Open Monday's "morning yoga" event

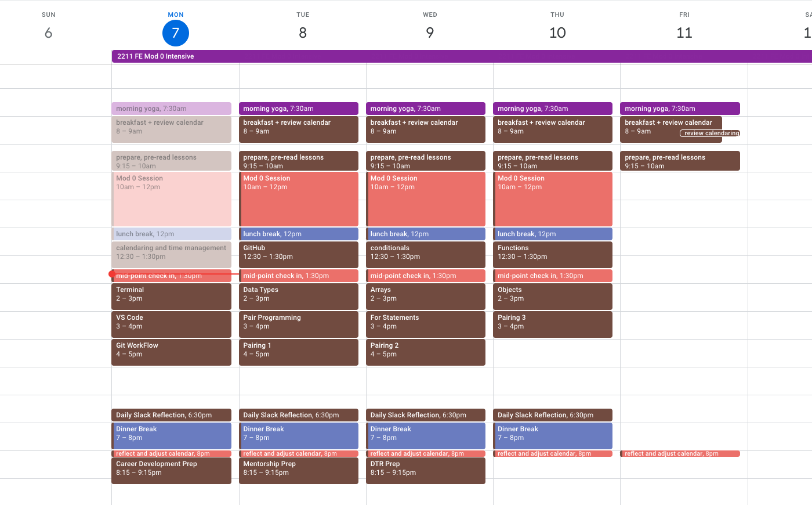click(x=171, y=109)
